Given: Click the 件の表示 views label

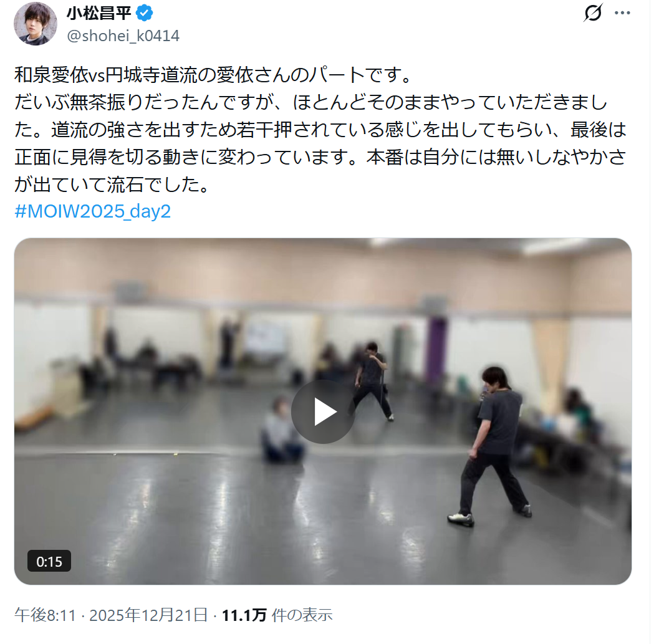Looking at the screenshot, I should (x=302, y=615).
